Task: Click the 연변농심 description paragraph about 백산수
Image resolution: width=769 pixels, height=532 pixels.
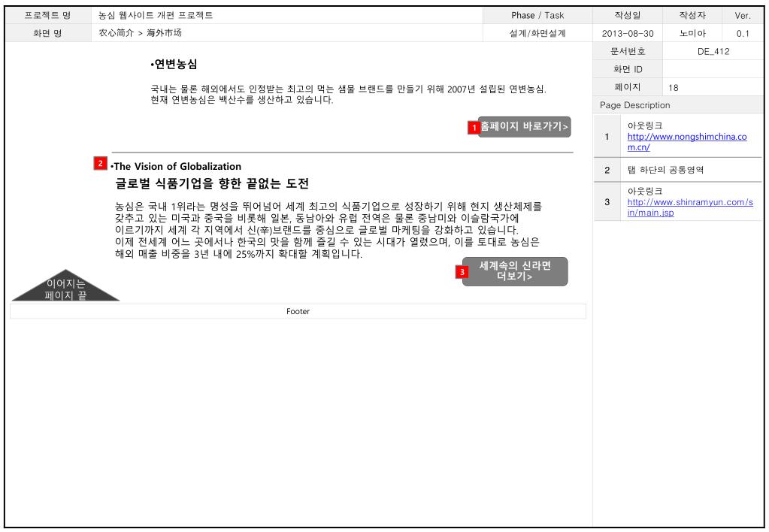Action: point(348,94)
